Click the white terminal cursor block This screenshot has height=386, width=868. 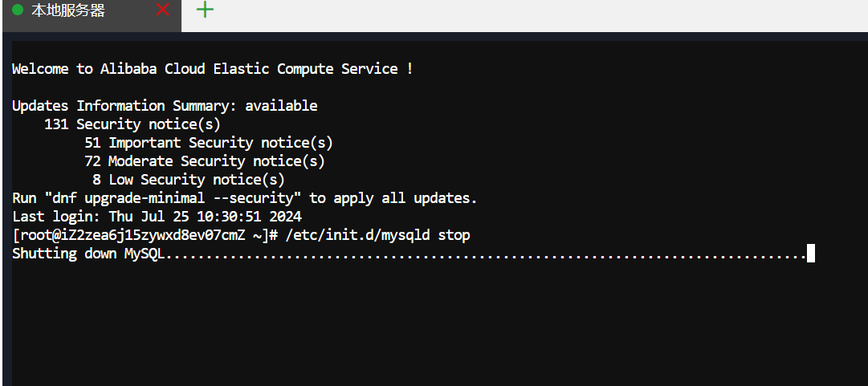(811, 254)
